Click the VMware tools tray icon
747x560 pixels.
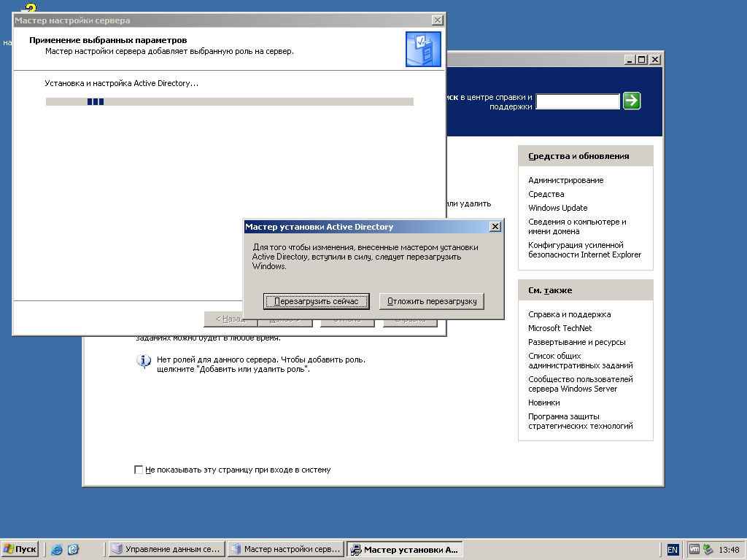click(694, 549)
